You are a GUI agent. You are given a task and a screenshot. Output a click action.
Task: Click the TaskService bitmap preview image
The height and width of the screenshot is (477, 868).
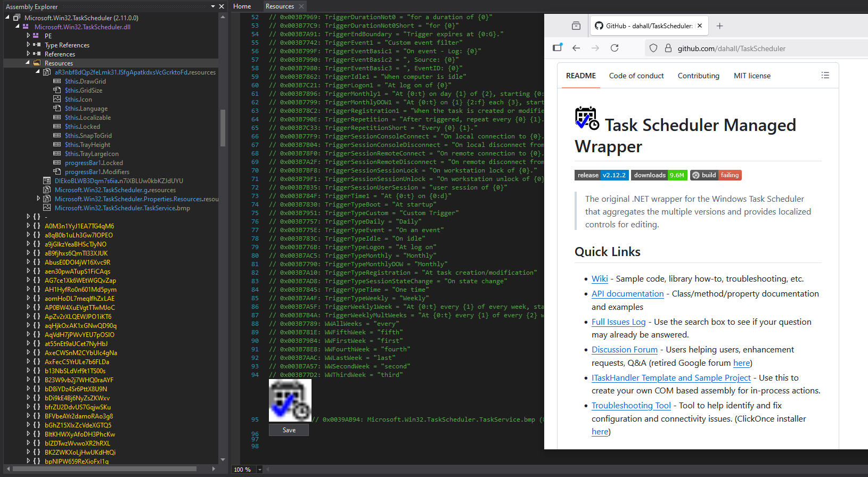[290, 400]
